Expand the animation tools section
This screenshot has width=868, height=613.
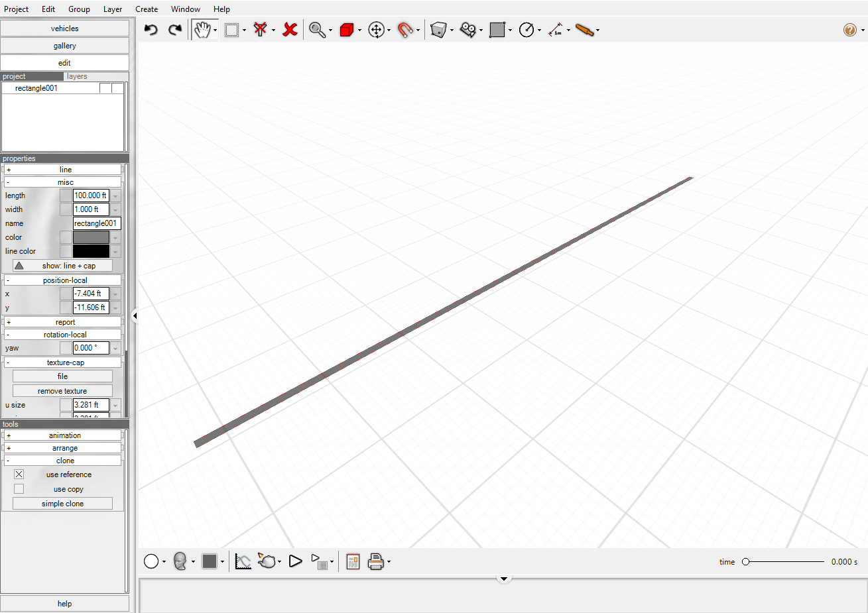pos(63,435)
